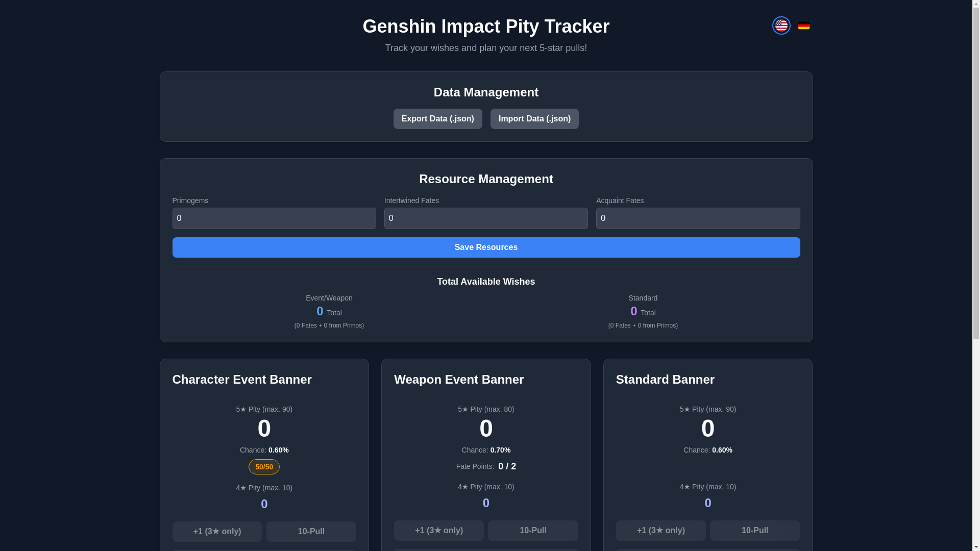Click Fate Points 0 / 2 value
The image size is (980, 551).
click(507, 466)
